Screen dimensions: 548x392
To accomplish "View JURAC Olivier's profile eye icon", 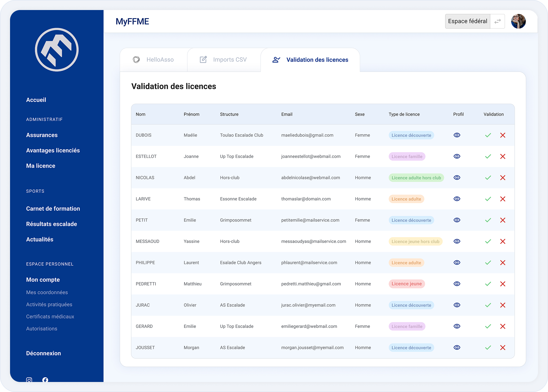I will coord(457,305).
